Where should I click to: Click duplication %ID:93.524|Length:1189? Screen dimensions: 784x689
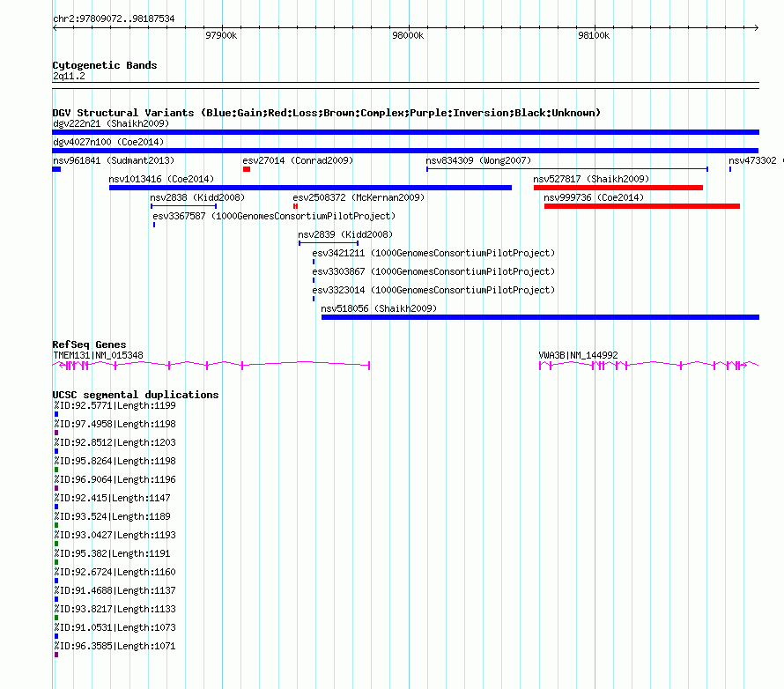point(112,516)
